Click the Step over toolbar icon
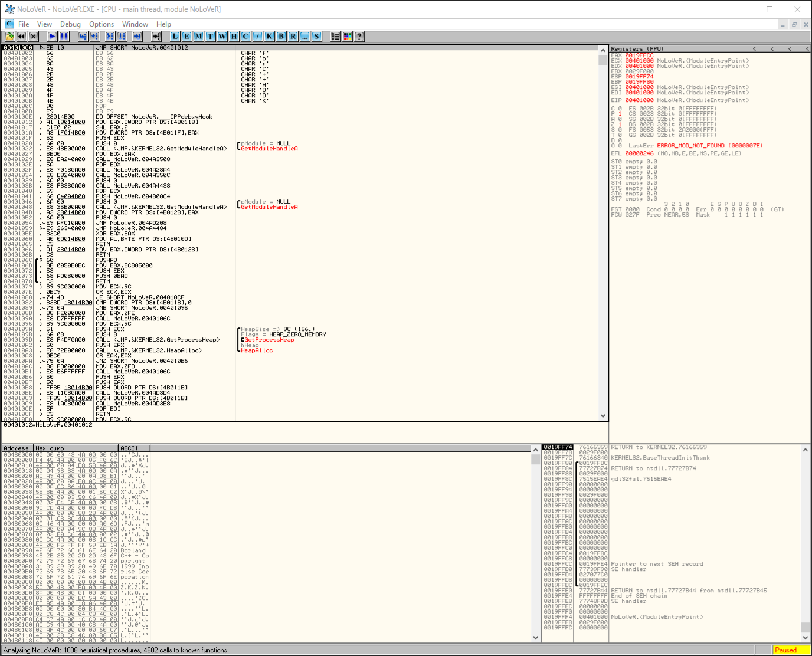This screenshot has height=656, width=812. coord(95,36)
